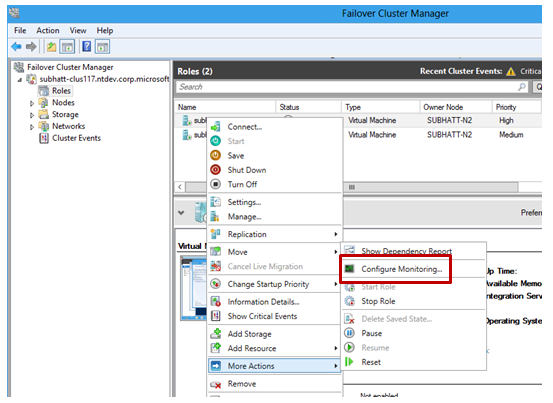Image resolution: width=553 pixels, height=403 pixels.
Task: Click the Settings icon in context menu
Action: [x=215, y=202]
